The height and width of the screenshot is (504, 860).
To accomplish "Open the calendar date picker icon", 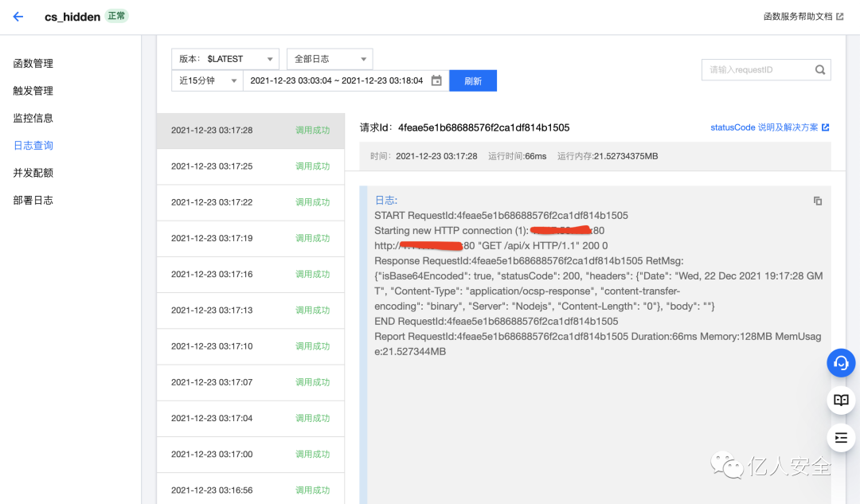I will click(436, 80).
